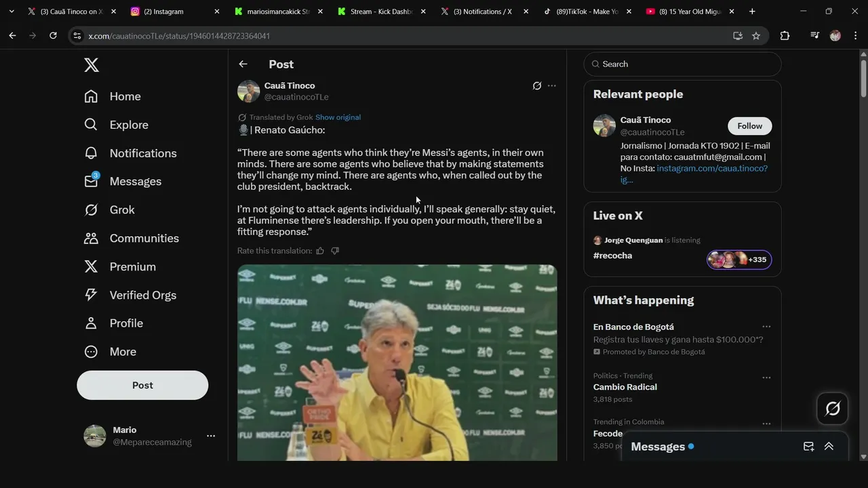Open the Chrome three-dot menu
Viewport: 868px width, 488px height.
click(855, 36)
